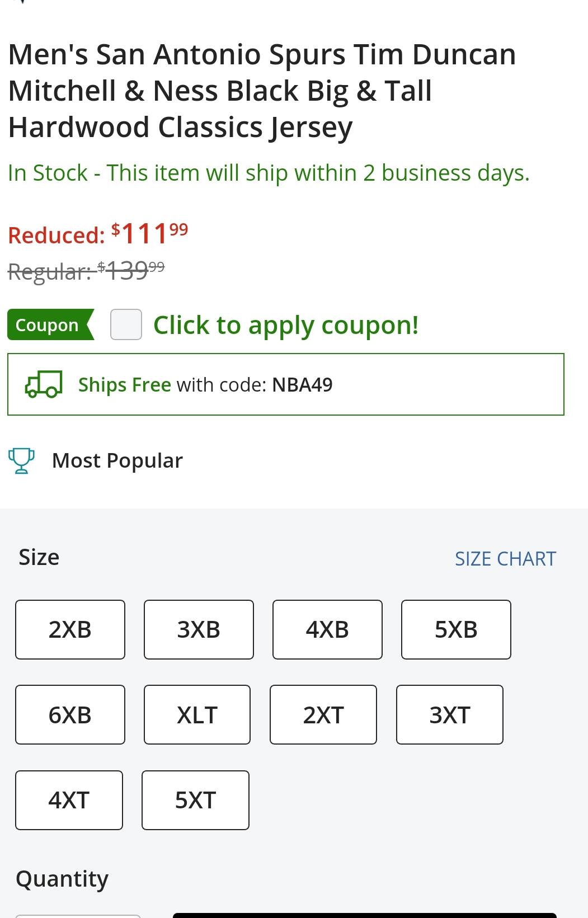Image resolution: width=588 pixels, height=918 pixels.
Task: Click the shipping truck icon
Action: click(x=44, y=384)
